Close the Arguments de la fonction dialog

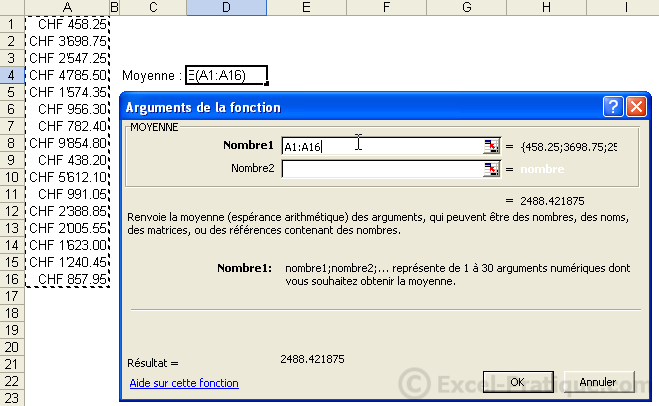tap(636, 107)
